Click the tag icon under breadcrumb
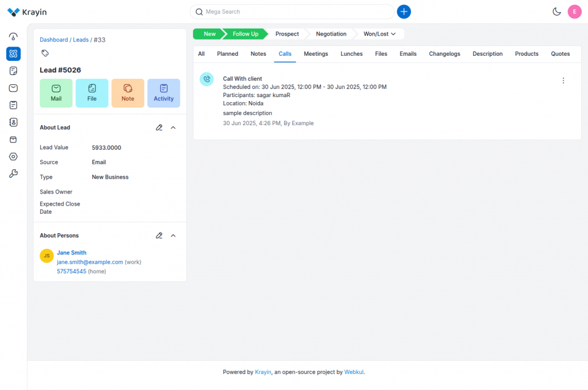 [x=45, y=53]
